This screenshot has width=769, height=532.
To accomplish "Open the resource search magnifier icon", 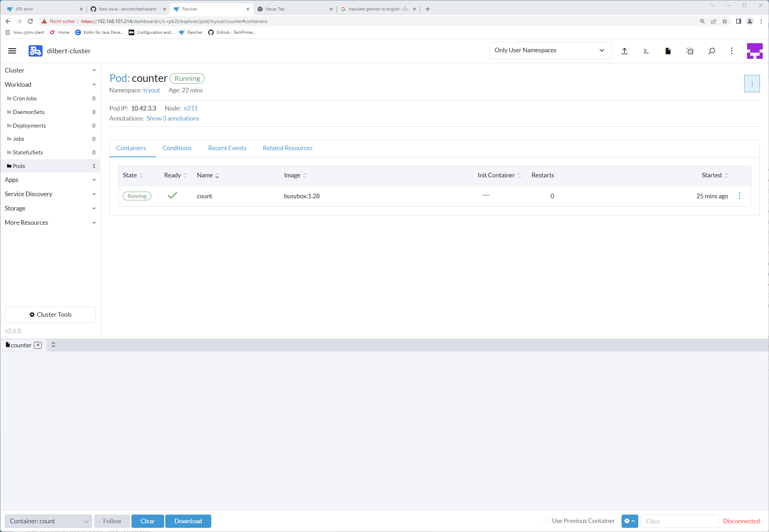I will tap(711, 51).
